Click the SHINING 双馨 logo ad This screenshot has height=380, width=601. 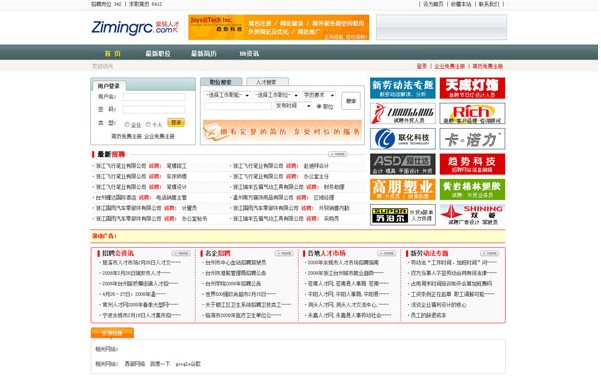[x=472, y=215]
